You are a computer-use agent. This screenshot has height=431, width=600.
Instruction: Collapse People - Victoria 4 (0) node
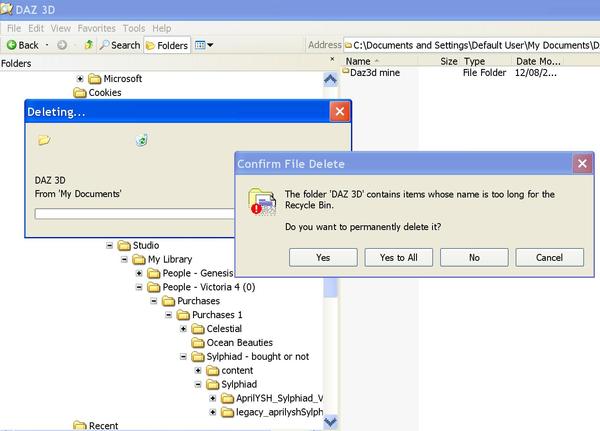[139, 287]
